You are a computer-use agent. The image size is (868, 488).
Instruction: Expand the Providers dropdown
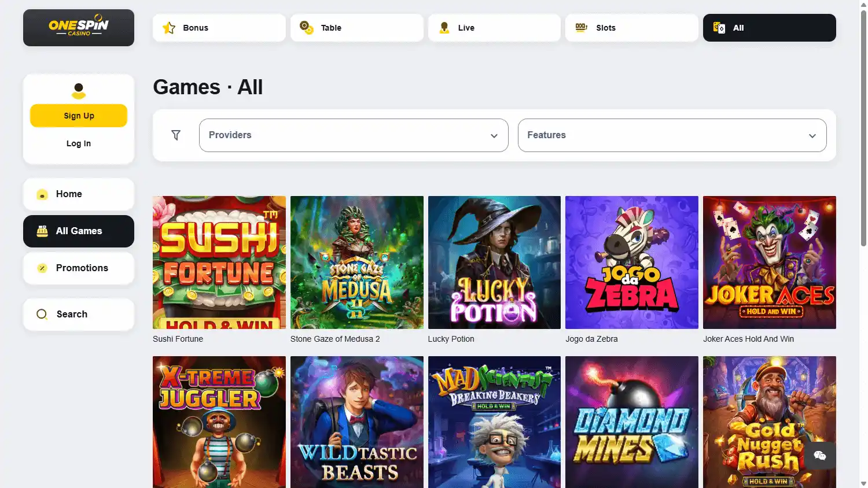pos(354,135)
